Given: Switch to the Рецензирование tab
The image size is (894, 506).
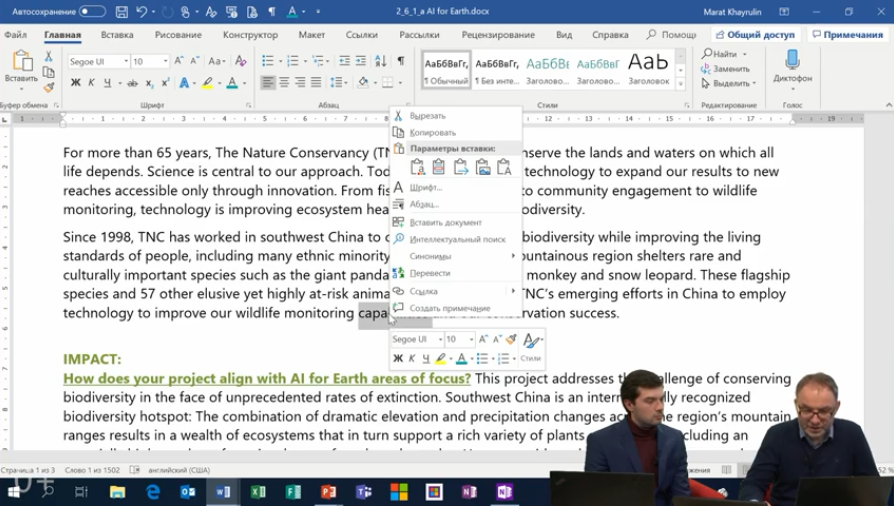Looking at the screenshot, I should coord(498,35).
